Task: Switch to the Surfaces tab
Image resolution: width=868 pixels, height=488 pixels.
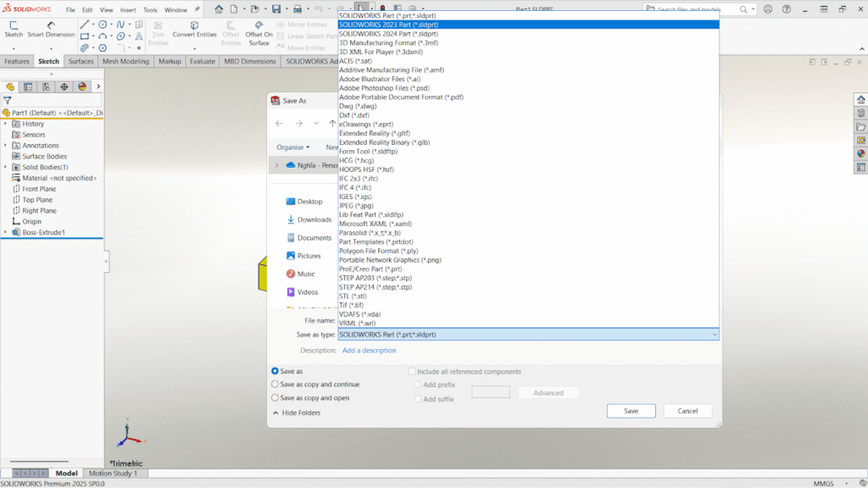Action: coord(81,61)
